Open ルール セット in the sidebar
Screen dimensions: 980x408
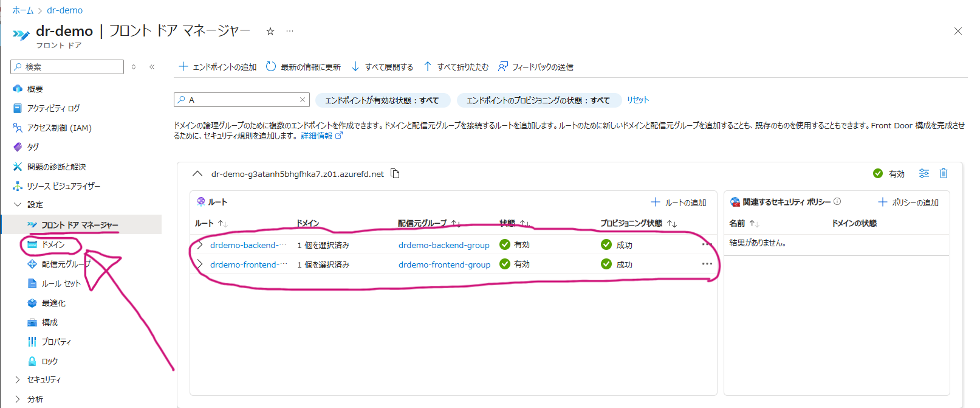click(x=61, y=283)
